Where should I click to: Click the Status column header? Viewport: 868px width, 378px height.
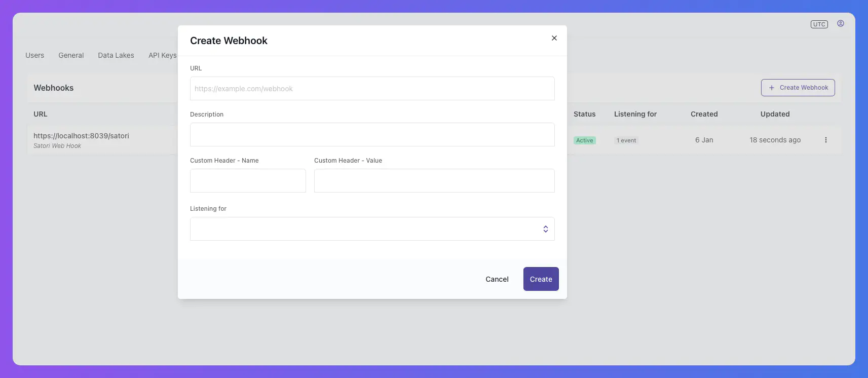pyautogui.click(x=585, y=114)
